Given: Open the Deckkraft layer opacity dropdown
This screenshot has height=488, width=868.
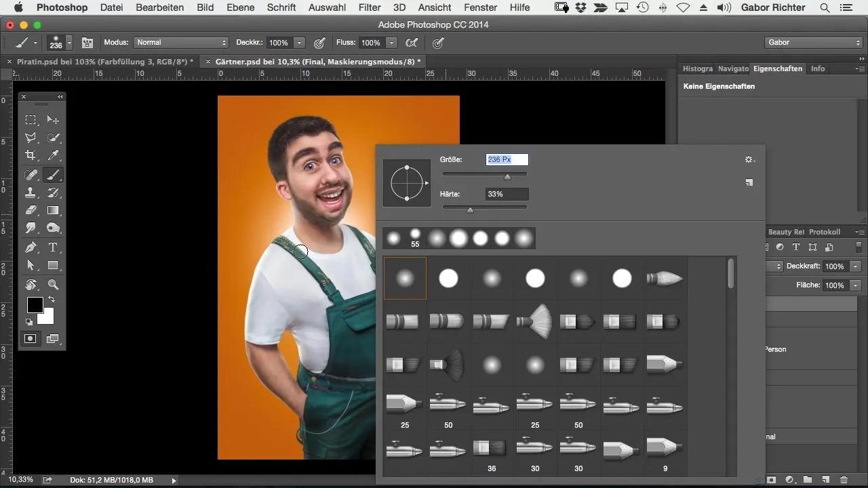Looking at the screenshot, I should [856, 266].
